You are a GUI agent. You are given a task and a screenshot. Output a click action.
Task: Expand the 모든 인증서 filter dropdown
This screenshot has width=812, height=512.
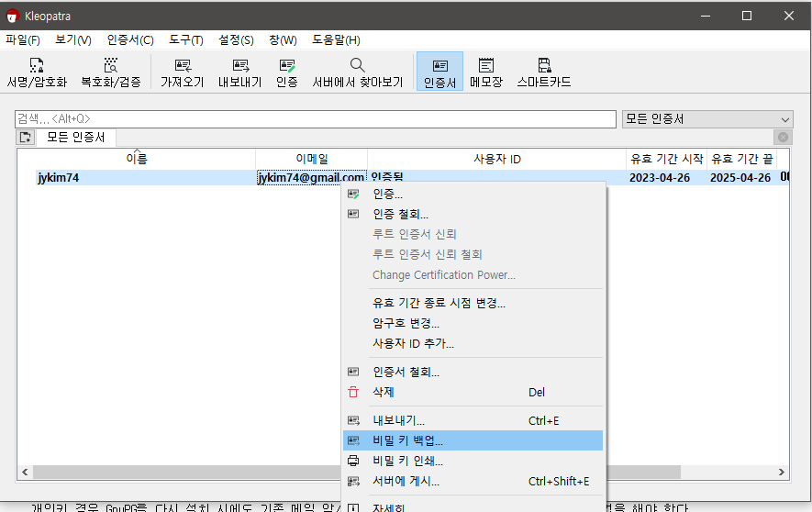(706, 119)
